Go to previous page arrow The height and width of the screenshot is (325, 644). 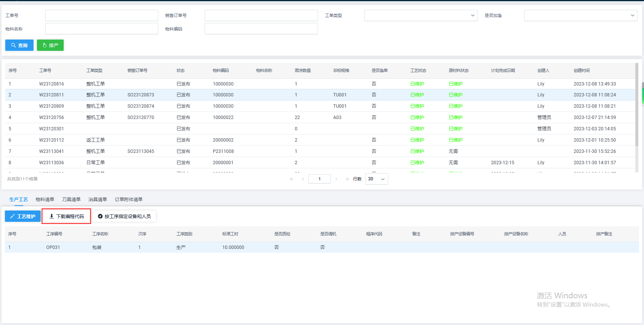click(303, 179)
